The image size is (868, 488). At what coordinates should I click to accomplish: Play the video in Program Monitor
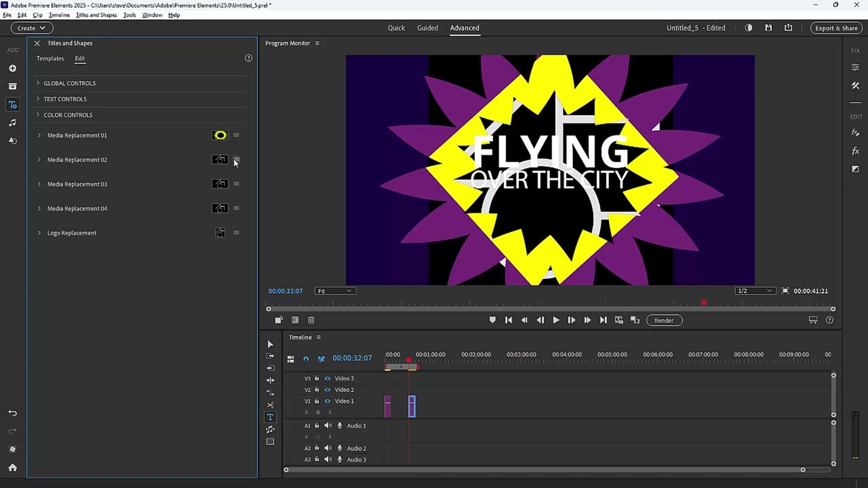point(556,321)
